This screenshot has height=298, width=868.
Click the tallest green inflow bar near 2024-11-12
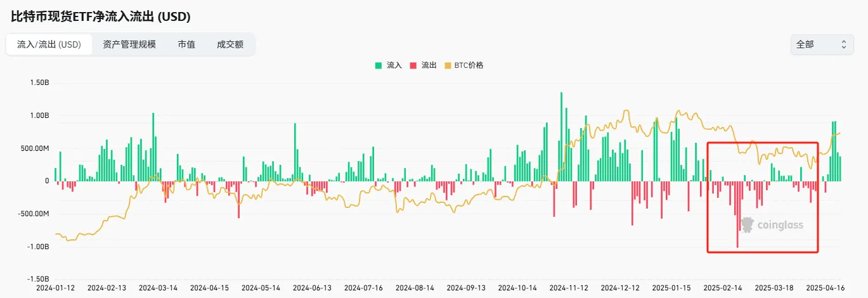tap(561, 137)
